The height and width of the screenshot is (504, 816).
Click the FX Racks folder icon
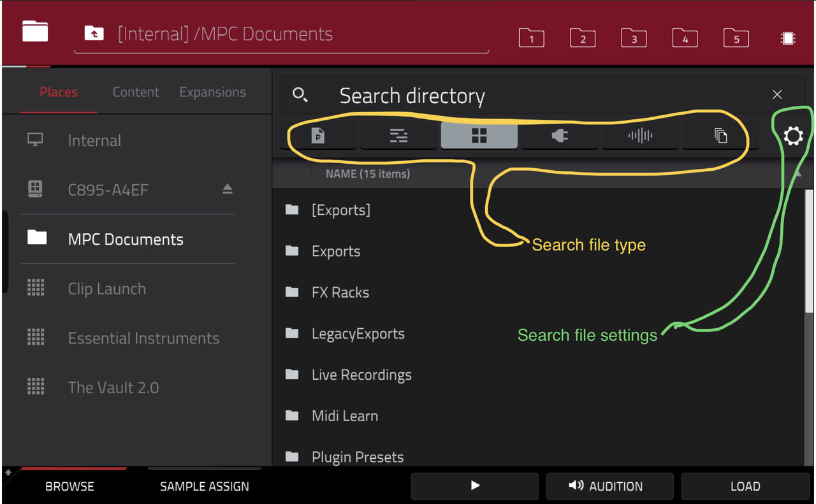(292, 292)
